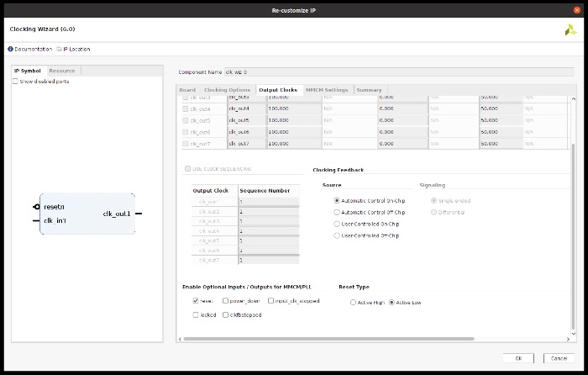The image size is (588, 375).
Task: Enable the input_clk_stopped checkbox
Action: point(270,301)
